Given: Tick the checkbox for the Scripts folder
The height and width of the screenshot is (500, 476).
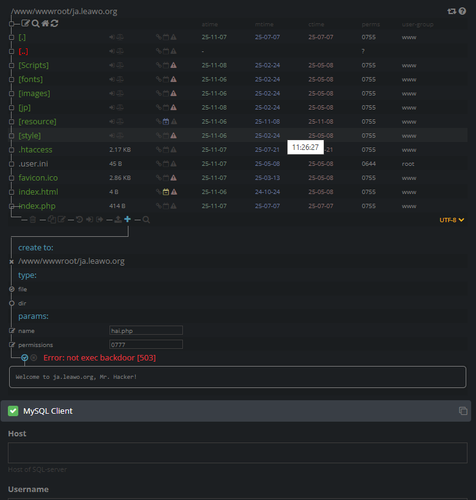Looking at the screenshot, I should point(12,65).
